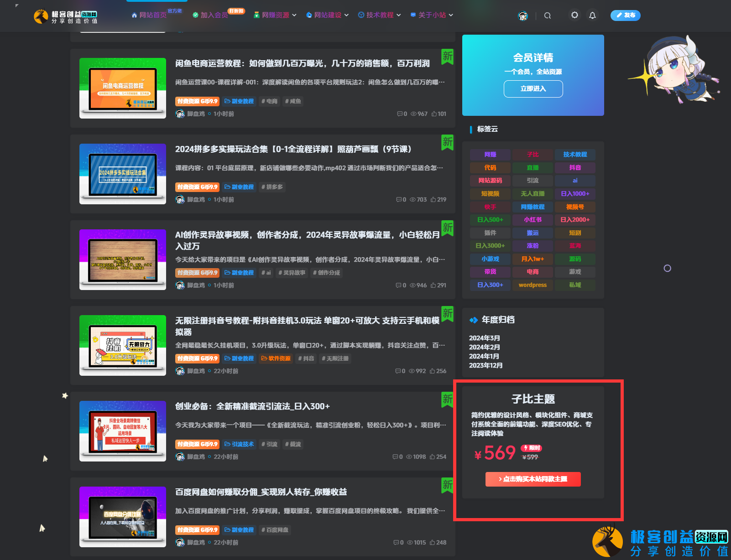Click the site logo in header
Image resolution: width=731 pixels, height=560 pixels.
66,17
